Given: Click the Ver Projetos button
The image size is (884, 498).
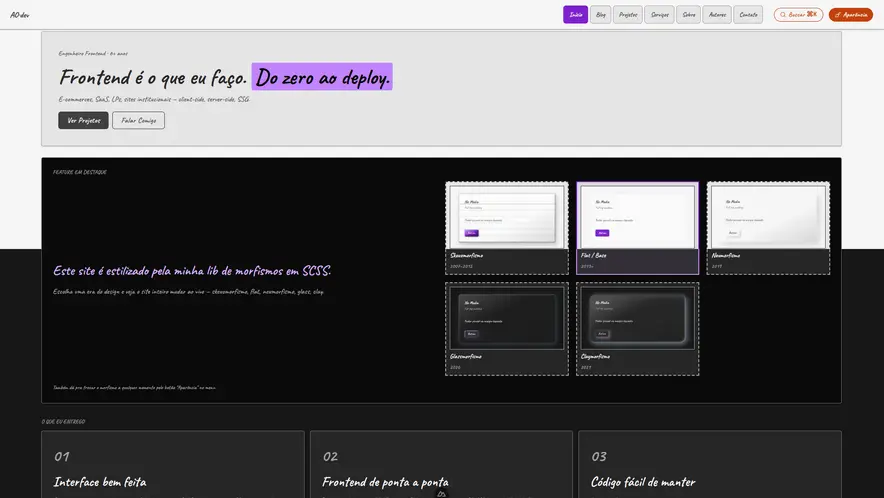Looking at the screenshot, I should tap(83, 120).
